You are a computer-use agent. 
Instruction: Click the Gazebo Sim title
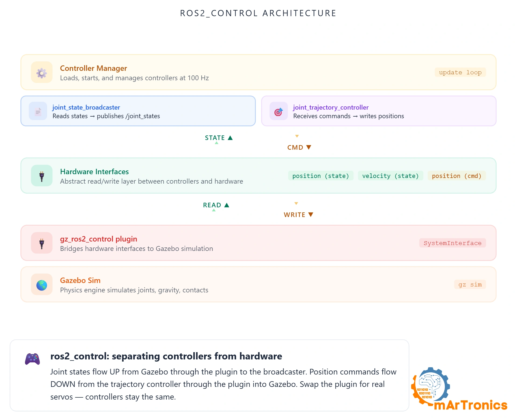click(80, 281)
